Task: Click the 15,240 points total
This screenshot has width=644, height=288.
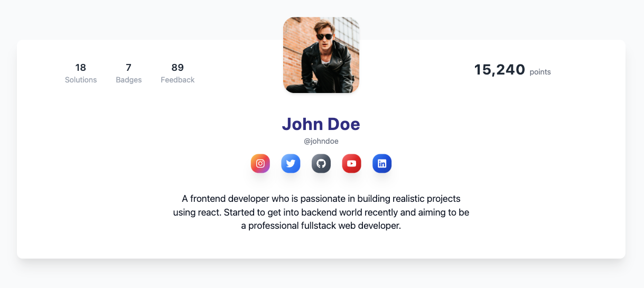Action: pyautogui.click(x=499, y=70)
